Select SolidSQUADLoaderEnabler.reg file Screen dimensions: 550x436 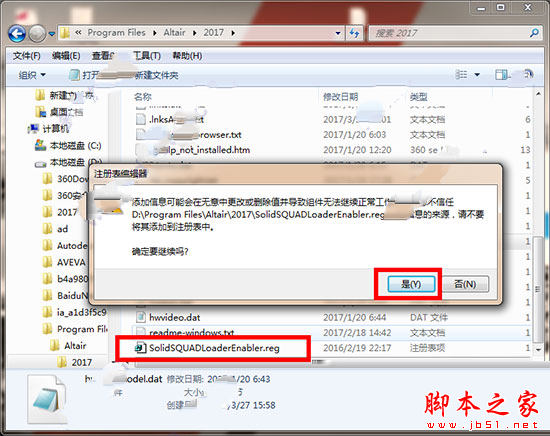[214, 348]
